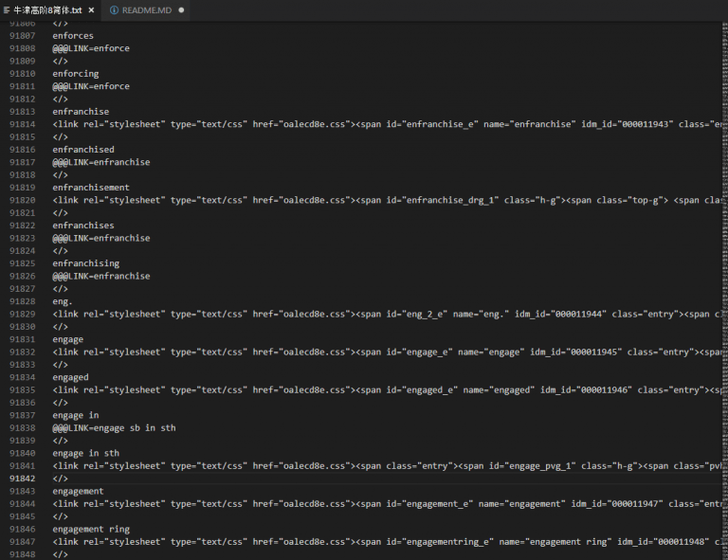Click the info icon on README.MD tab
728x560 pixels.
pyautogui.click(x=115, y=9)
